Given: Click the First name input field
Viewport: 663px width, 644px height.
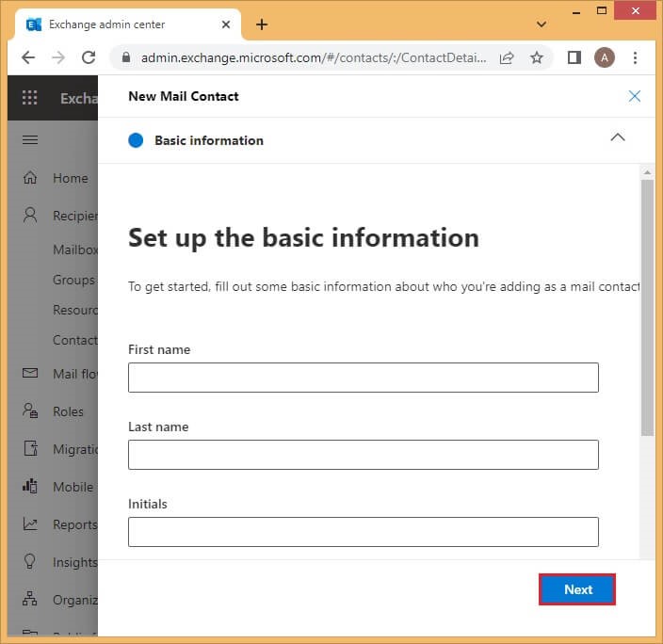Looking at the screenshot, I should coord(364,378).
